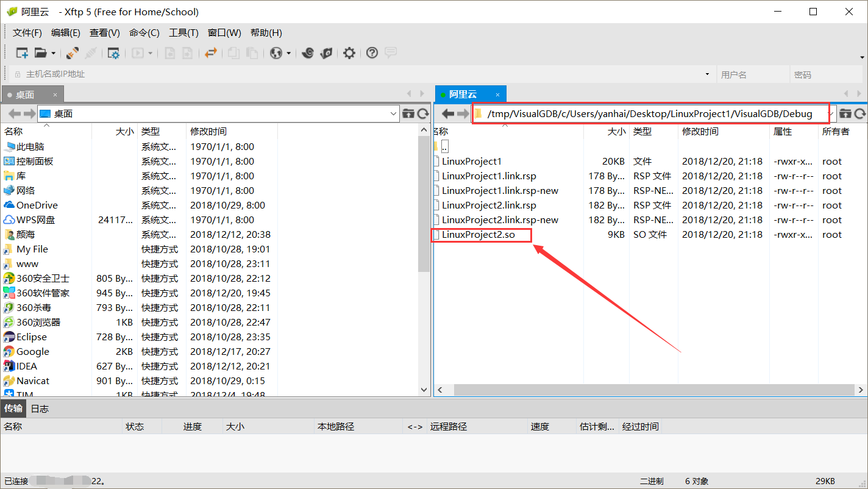Viewport: 868px width, 489px height.
Task: Open Options via the Settings gear icon
Action: [x=349, y=53]
